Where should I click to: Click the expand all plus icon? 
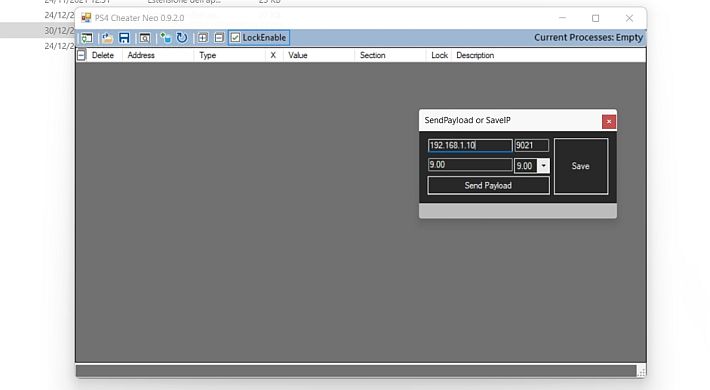(202, 38)
